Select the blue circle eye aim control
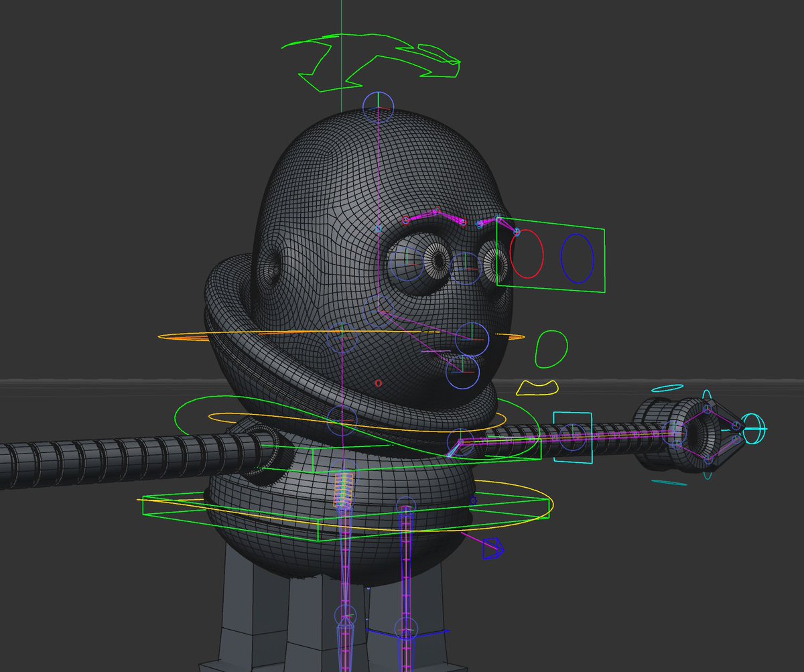The width and height of the screenshot is (804, 672). coord(578,258)
